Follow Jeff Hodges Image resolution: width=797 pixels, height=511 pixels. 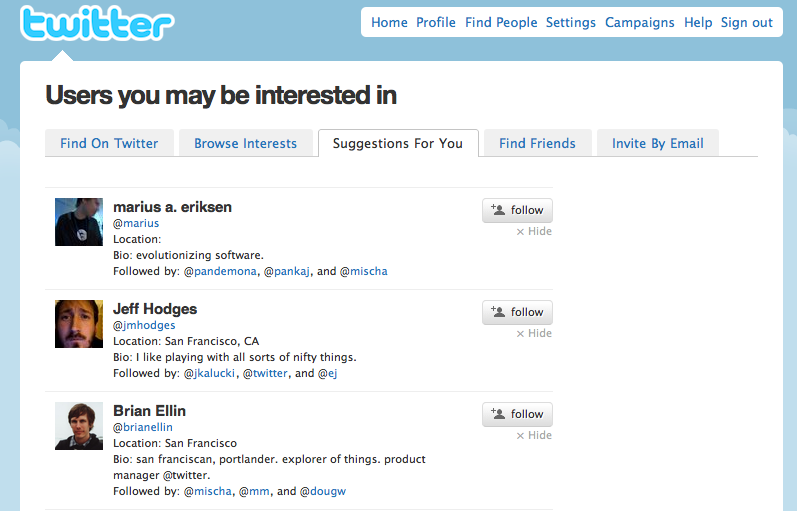tap(517, 312)
